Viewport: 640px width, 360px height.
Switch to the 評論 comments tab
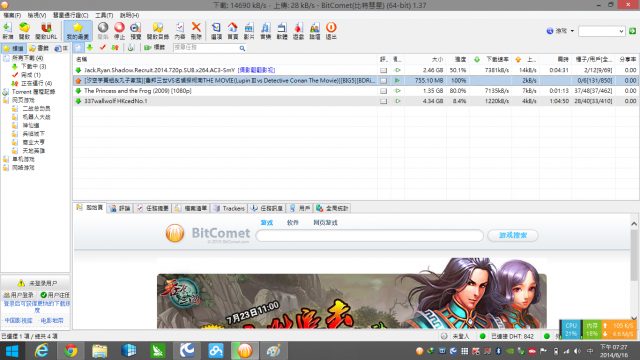(x=120, y=208)
